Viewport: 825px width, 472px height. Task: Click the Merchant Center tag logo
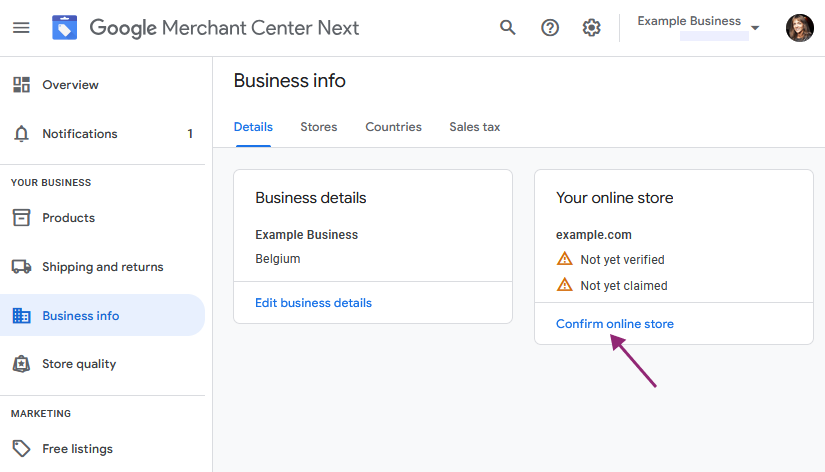(65, 27)
